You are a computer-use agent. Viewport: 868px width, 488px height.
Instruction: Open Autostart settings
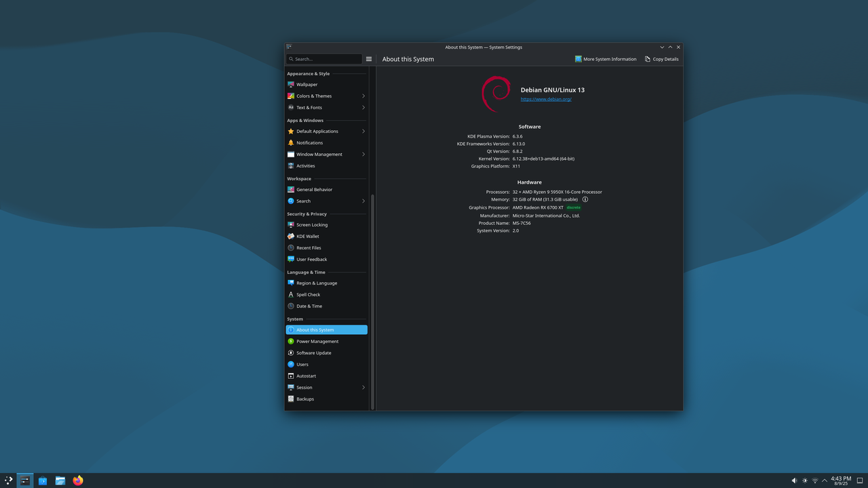point(326,376)
